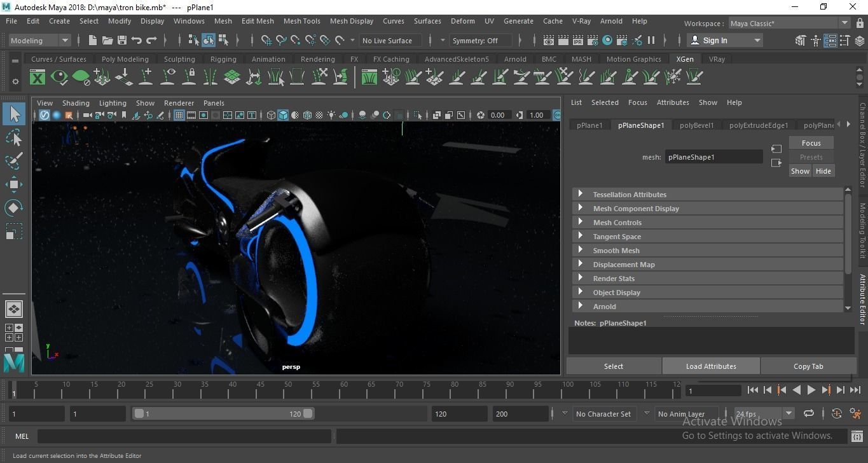Click the XGen window icon with the X

point(38,78)
